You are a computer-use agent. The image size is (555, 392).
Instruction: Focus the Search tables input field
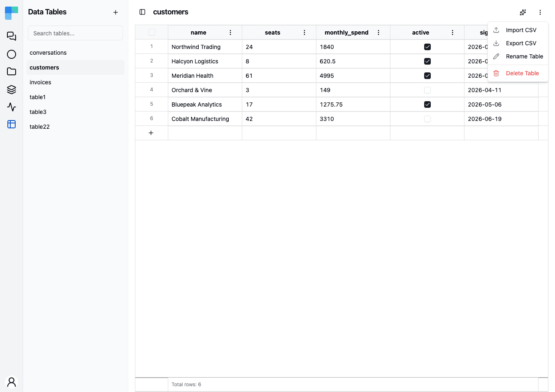[x=75, y=33]
